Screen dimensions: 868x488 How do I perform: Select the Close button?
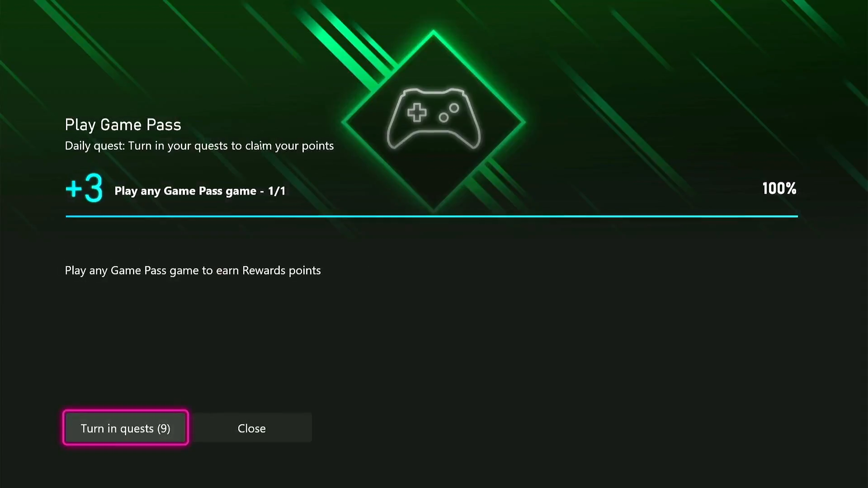[251, 427]
